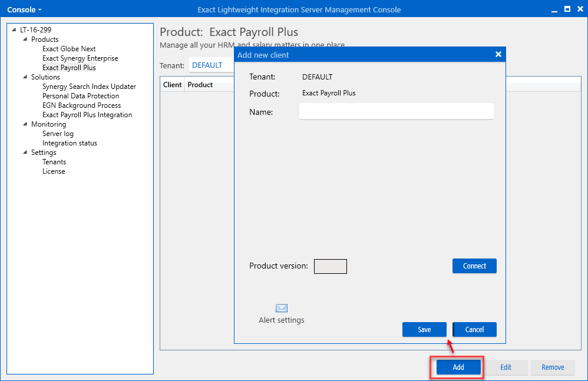The image size is (588, 381).
Task: Collapse the Monitoring tree group
Action: click(x=25, y=124)
